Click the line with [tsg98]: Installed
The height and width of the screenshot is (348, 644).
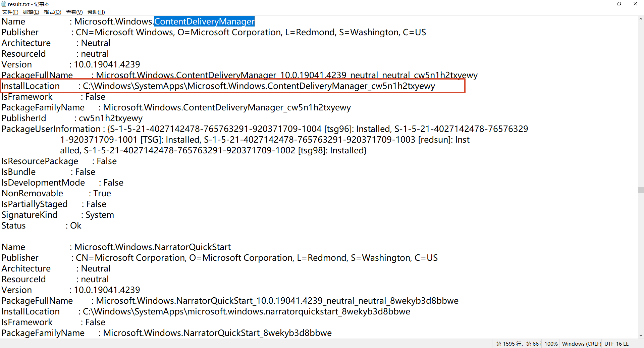coord(213,150)
